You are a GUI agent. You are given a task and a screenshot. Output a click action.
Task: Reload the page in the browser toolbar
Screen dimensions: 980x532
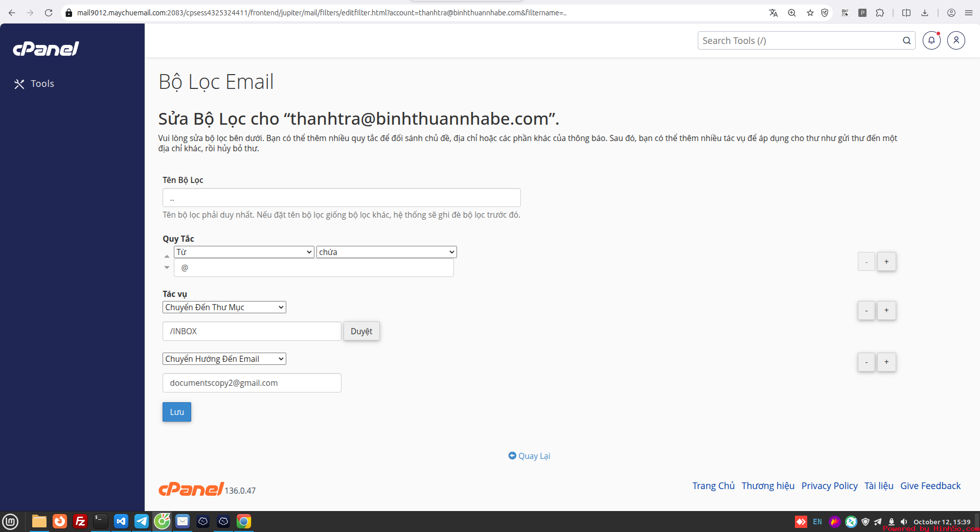pos(49,13)
